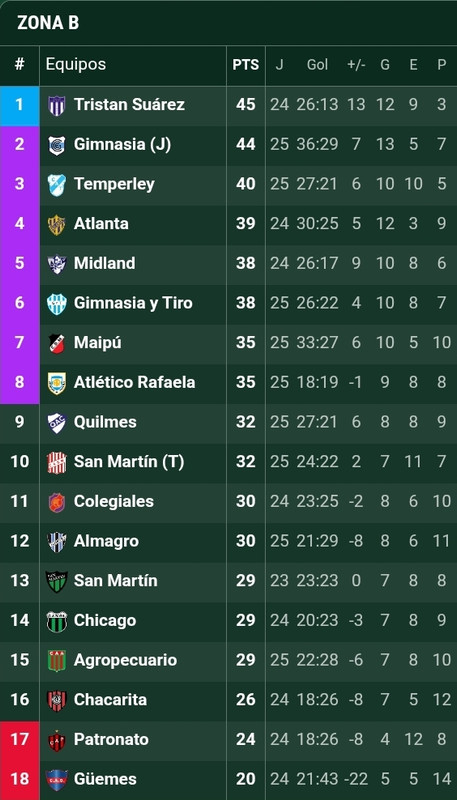The width and height of the screenshot is (457, 800).
Task: Open the Midland team crest
Action: (x=57, y=264)
